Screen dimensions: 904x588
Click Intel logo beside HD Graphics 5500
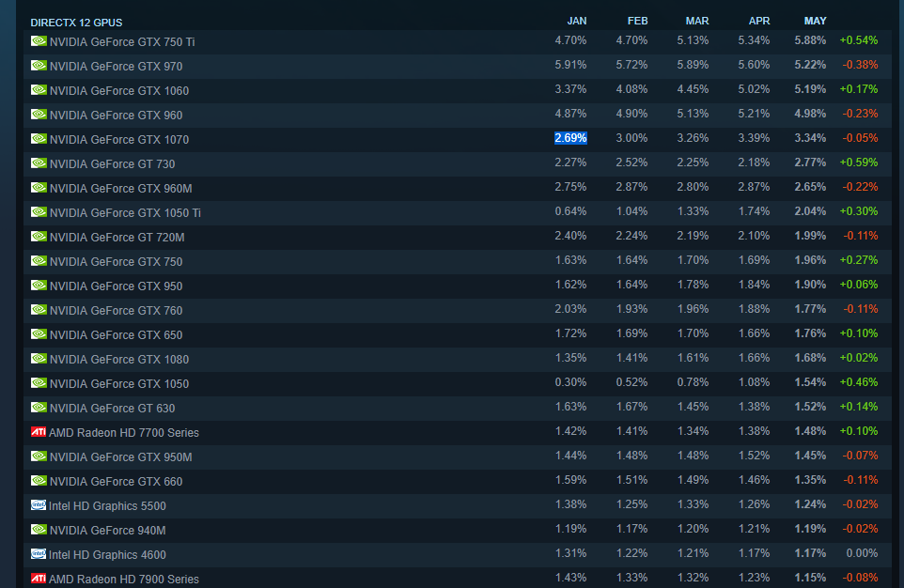[39, 505]
